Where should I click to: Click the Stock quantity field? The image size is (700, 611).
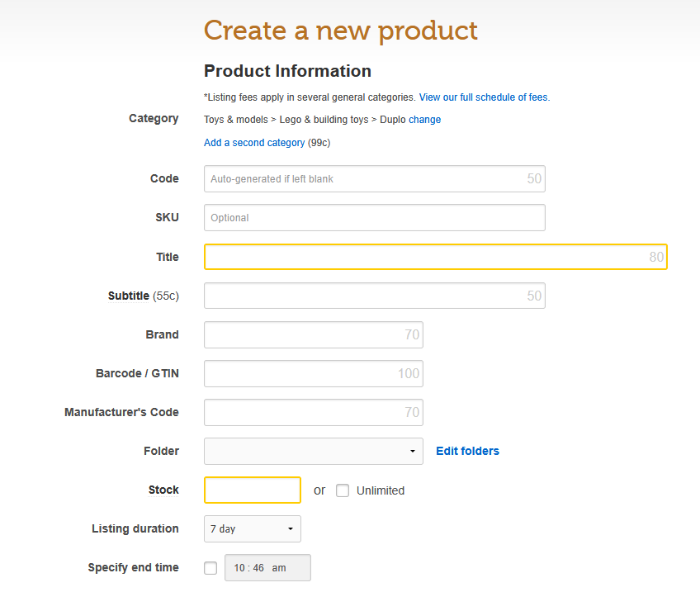(x=252, y=490)
